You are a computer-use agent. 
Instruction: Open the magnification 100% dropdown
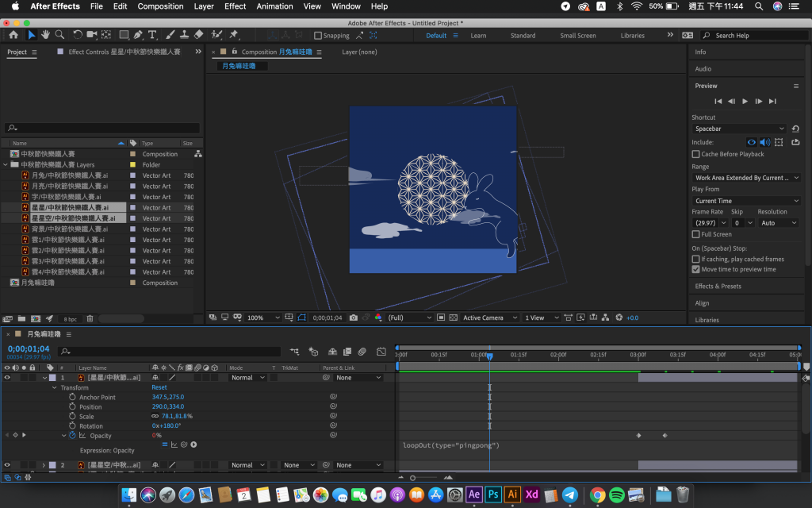point(264,317)
